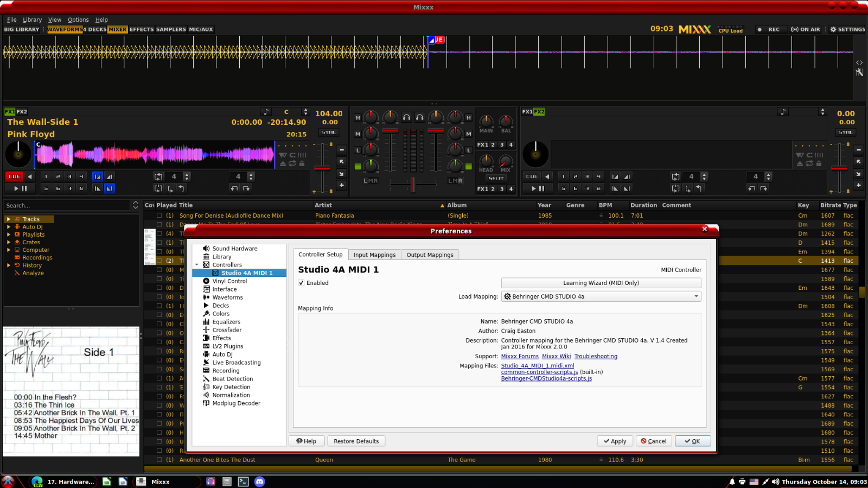This screenshot has height=488, width=868.
Task: Click the library Search field
Action: click(67, 206)
